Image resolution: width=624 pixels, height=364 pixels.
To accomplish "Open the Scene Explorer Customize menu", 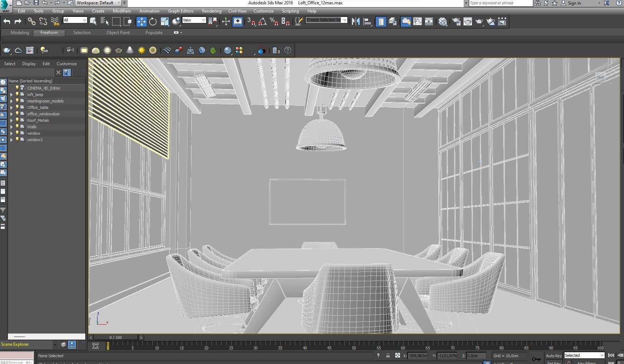I will click(67, 64).
